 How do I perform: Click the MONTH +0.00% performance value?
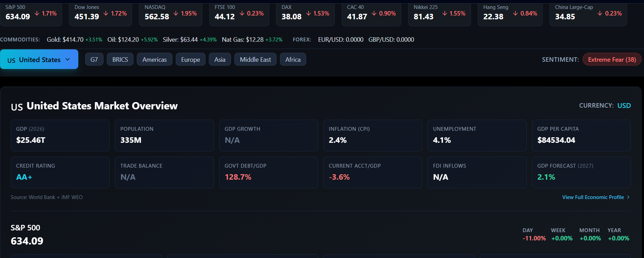click(x=590, y=238)
